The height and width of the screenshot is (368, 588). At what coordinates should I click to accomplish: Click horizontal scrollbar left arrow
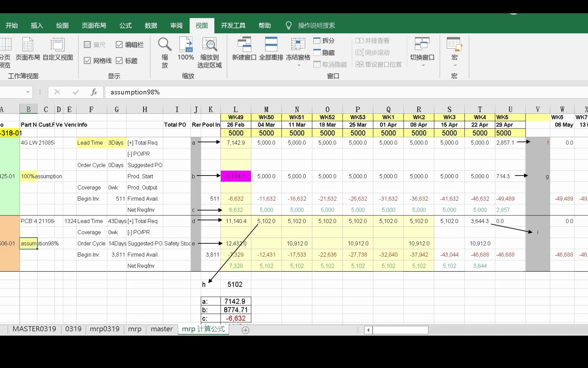click(368, 330)
